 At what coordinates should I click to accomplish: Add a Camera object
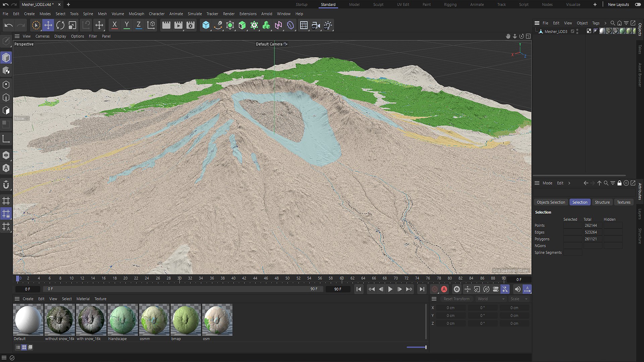[x=316, y=25]
